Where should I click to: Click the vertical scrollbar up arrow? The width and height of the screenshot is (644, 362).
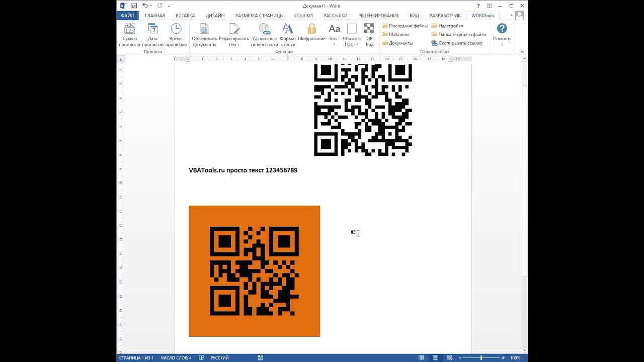click(x=525, y=59)
